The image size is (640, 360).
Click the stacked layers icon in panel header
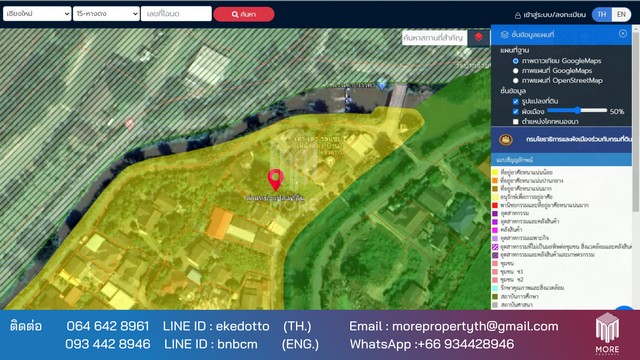click(x=504, y=35)
